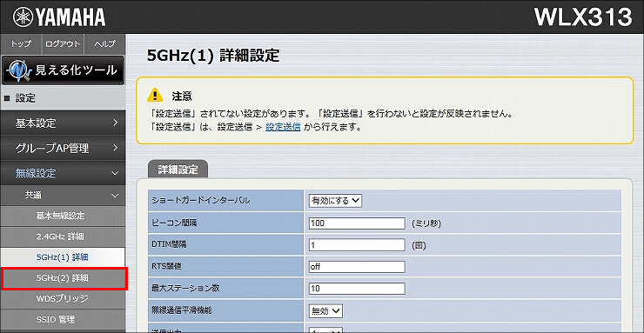Open the 見える化ツール visualization tool
Viewport: 644px width, 333px height.
tap(63, 70)
